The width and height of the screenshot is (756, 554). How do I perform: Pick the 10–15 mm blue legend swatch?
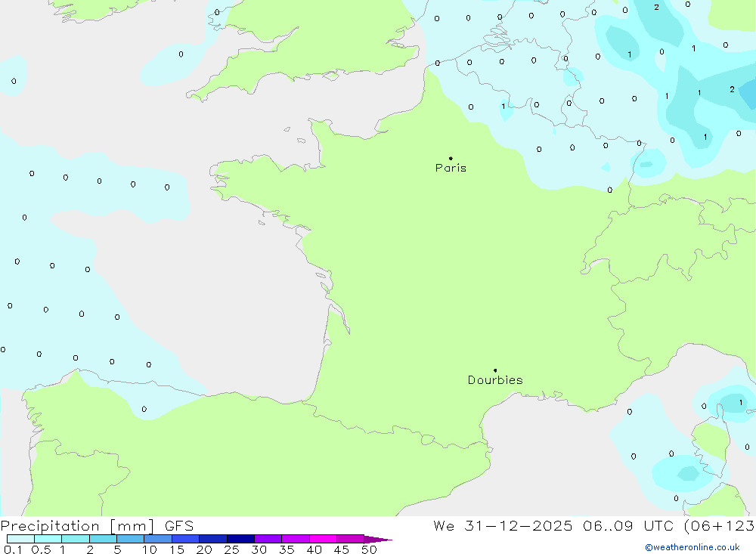[x=158, y=539]
